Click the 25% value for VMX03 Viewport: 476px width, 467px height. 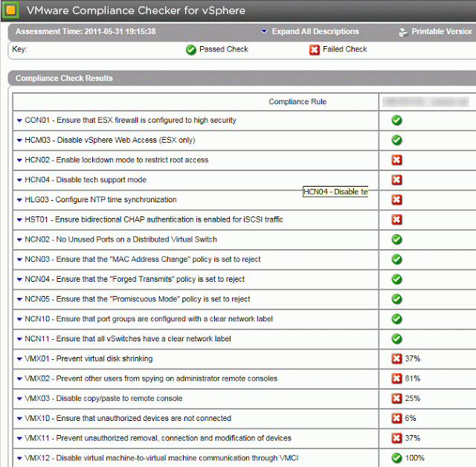tap(413, 399)
